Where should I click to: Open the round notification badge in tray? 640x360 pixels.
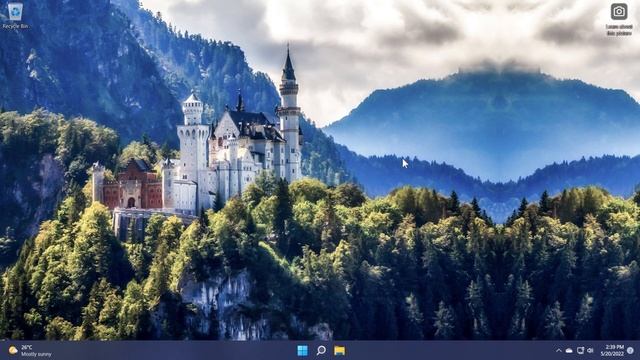(x=630, y=350)
